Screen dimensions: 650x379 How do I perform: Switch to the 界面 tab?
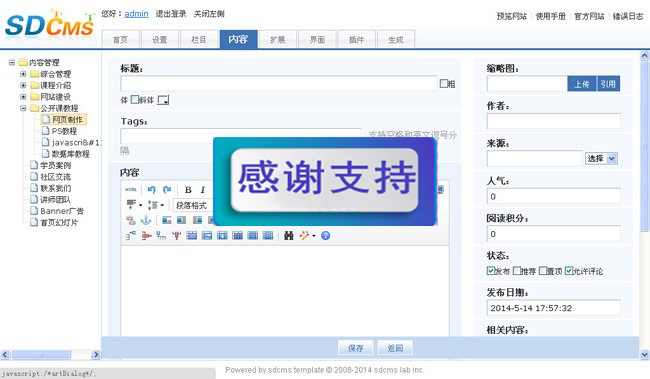tap(317, 39)
